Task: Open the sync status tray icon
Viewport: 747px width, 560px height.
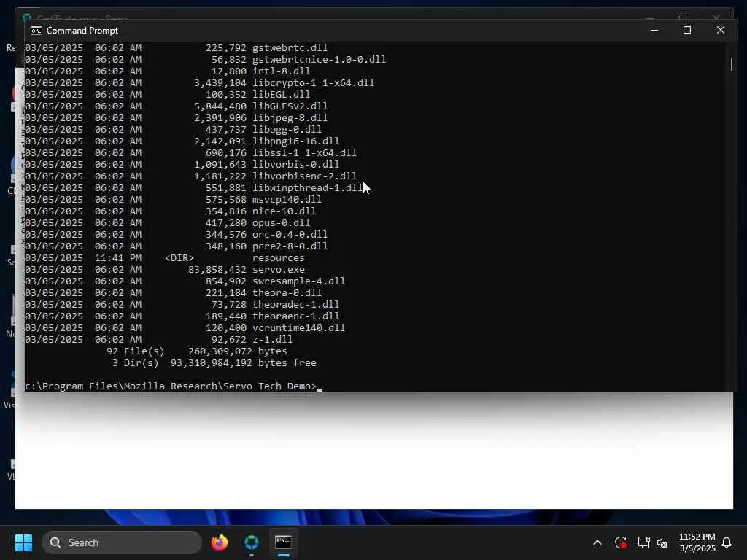Action: click(x=620, y=542)
